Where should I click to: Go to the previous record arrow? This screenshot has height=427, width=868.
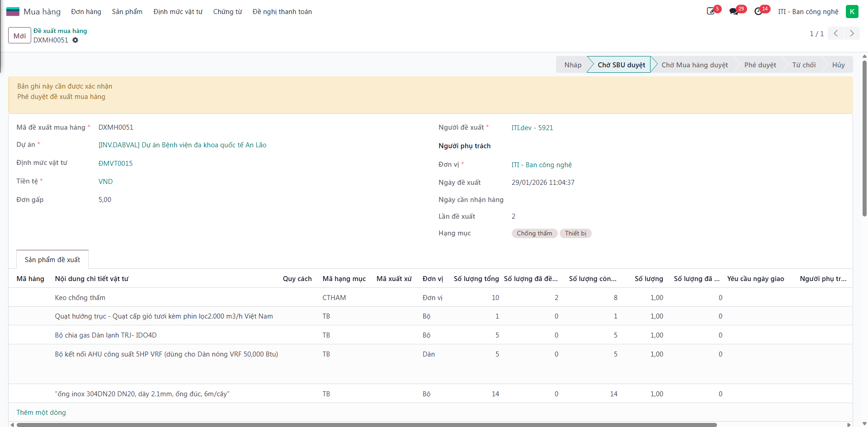[835, 33]
